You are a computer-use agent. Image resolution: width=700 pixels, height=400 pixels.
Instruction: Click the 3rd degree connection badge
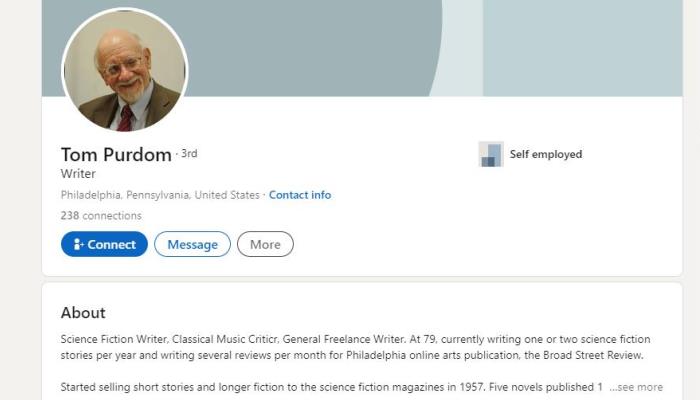(189, 154)
